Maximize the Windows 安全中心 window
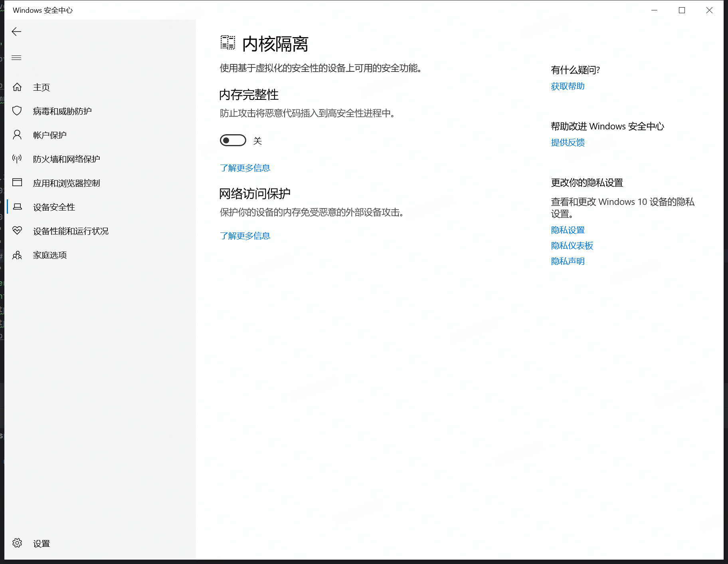 [x=682, y=10]
